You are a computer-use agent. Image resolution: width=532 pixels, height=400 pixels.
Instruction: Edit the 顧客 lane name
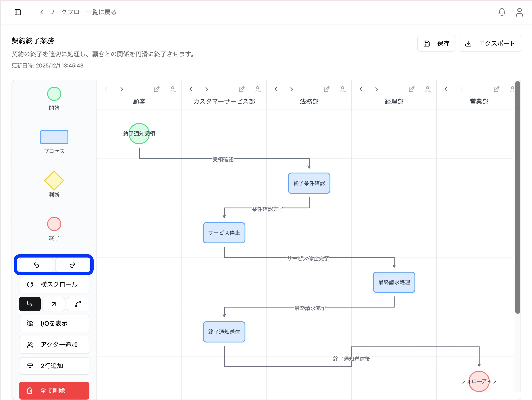(157, 89)
